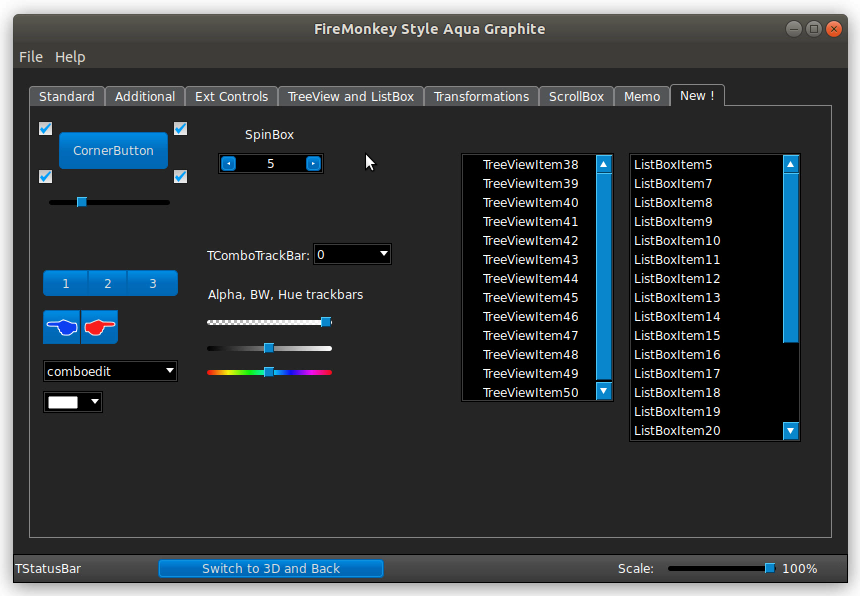Select TreeViewItem50
The height and width of the screenshot is (596, 860).
[x=530, y=393]
